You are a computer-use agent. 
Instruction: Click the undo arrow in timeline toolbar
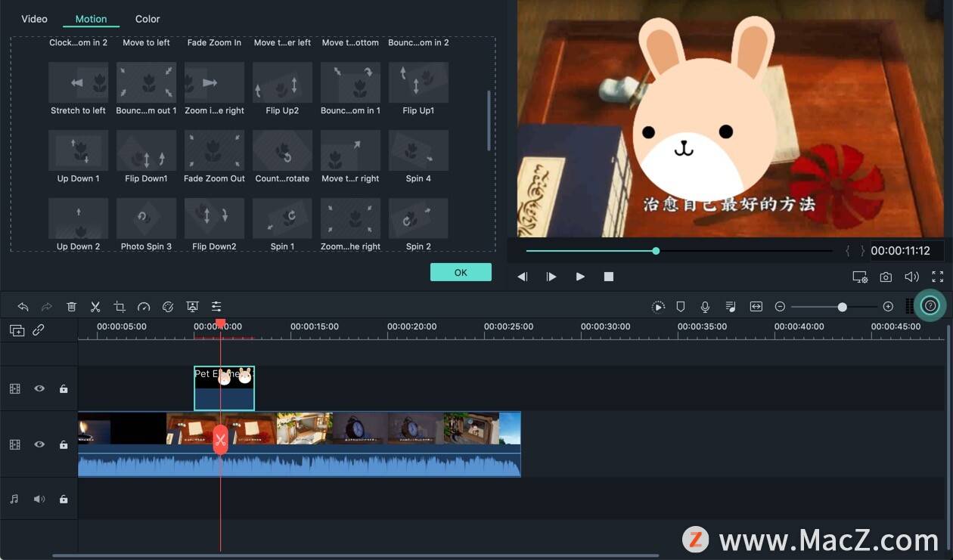pyautogui.click(x=23, y=306)
